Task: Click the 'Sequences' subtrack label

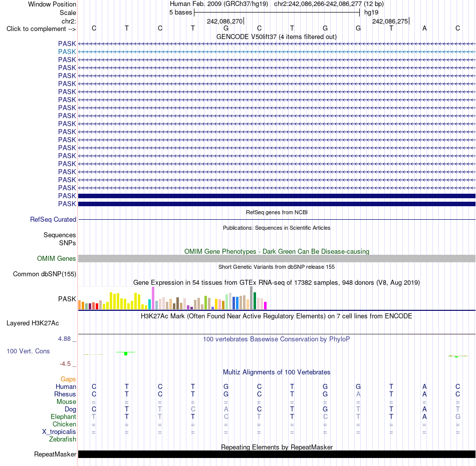Action: [x=60, y=235]
